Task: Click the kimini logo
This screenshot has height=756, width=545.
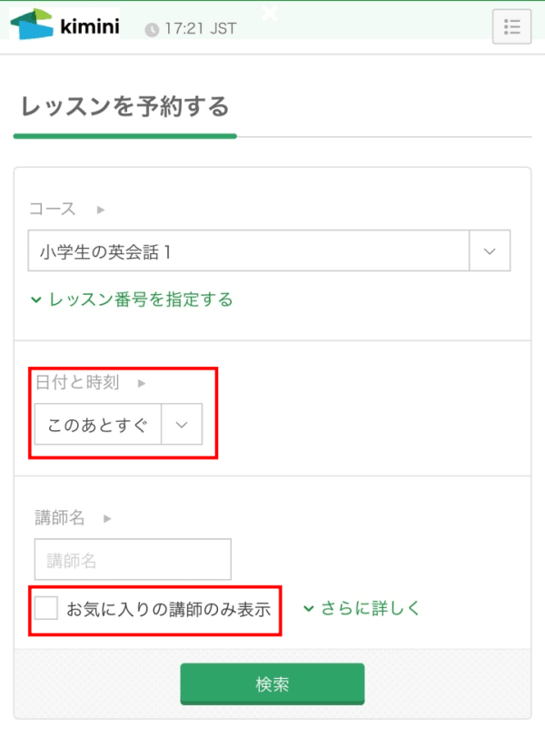Action: tap(64, 25)
